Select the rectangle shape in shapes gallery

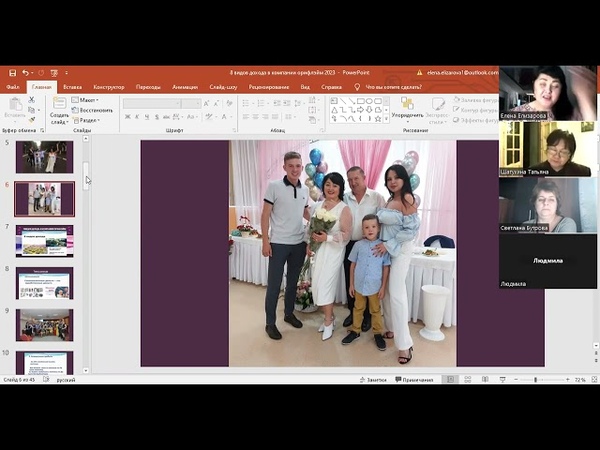[360, 101]
